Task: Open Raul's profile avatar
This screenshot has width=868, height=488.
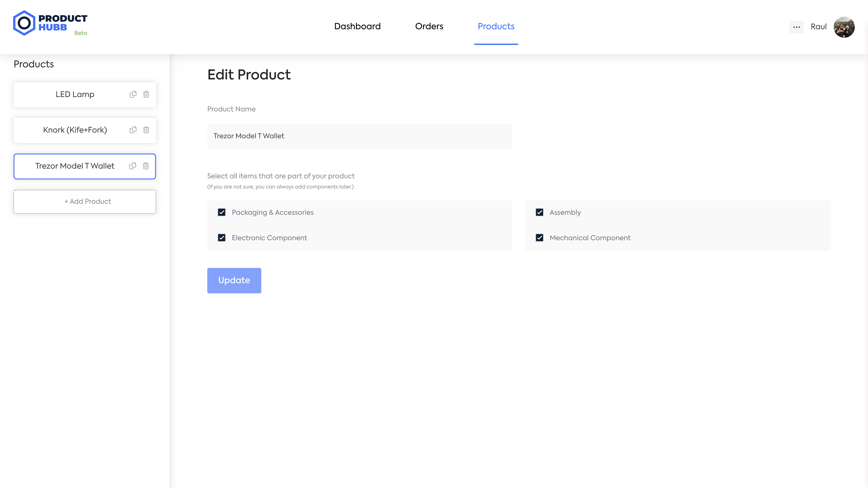Action: click(x=844, y=27)
